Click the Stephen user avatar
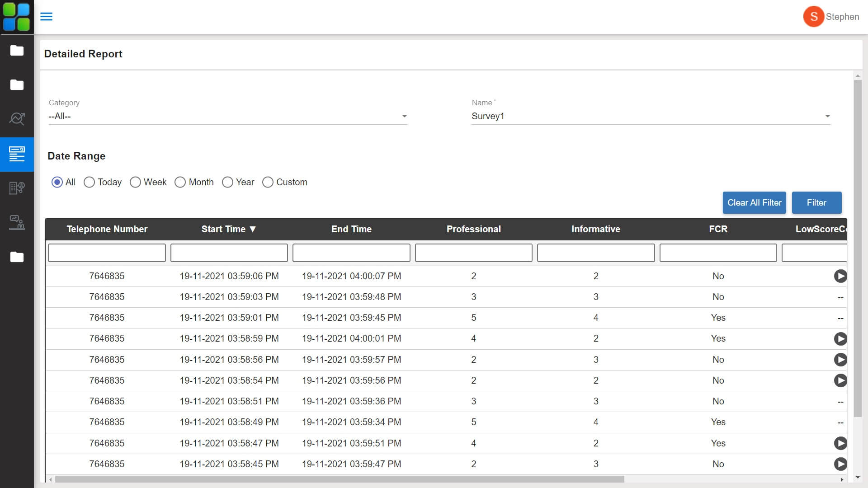 [x=813, y=17]
